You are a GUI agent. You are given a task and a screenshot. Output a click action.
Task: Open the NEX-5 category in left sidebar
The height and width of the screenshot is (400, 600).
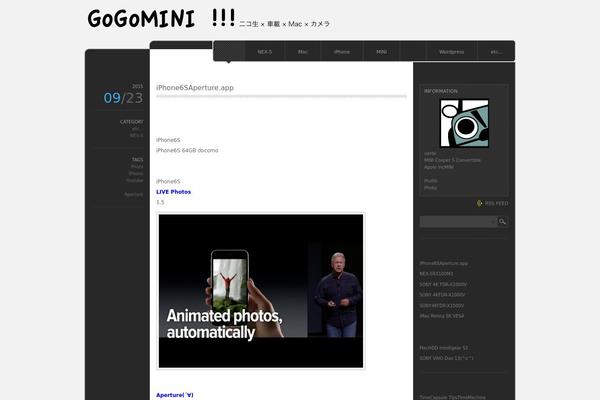[136, 136]
